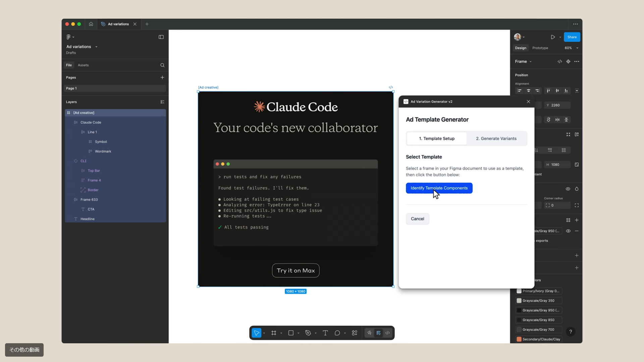Select the Frame tool in bottom toolbar
The width and height of the screenshot is (644, 362).
coord(274,333)
